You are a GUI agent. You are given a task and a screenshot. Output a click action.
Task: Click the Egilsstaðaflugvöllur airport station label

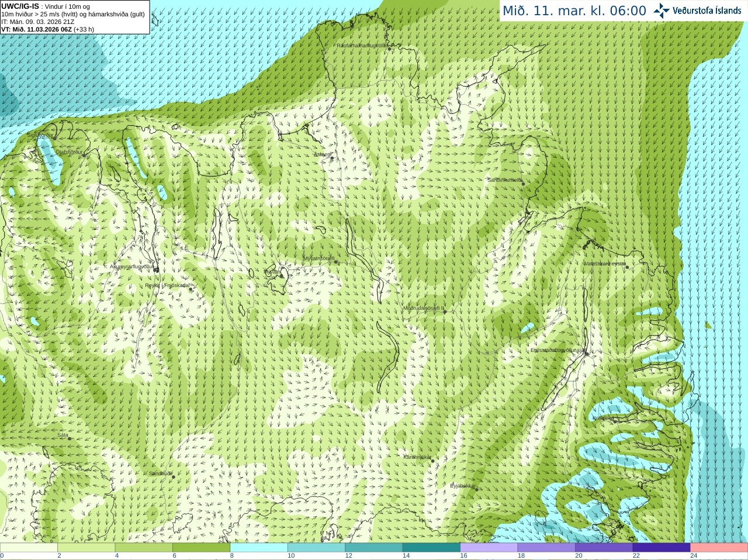[559, 350]
